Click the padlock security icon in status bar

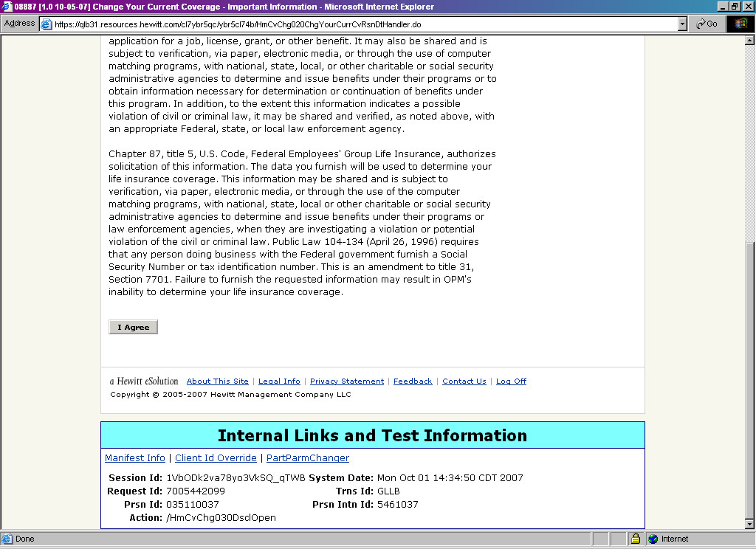(x=636, y=539)
